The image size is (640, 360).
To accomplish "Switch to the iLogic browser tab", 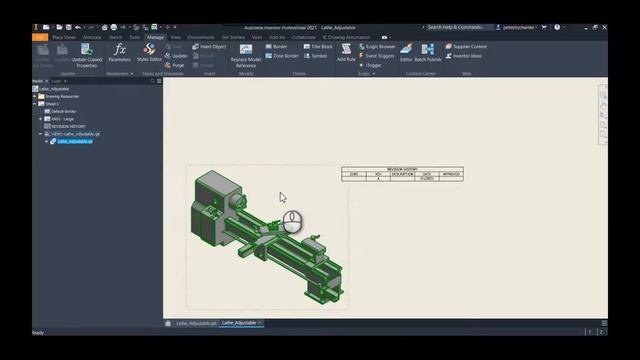I will pyautogui.click(x=56, y=81).
